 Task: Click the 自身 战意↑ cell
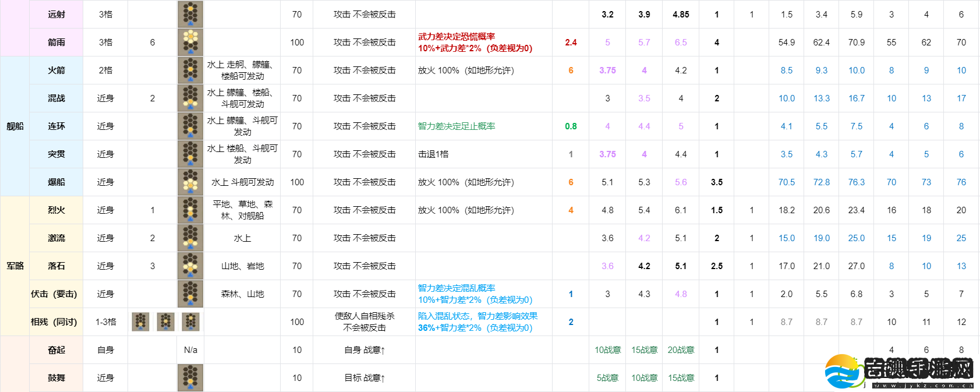point(365,350)
